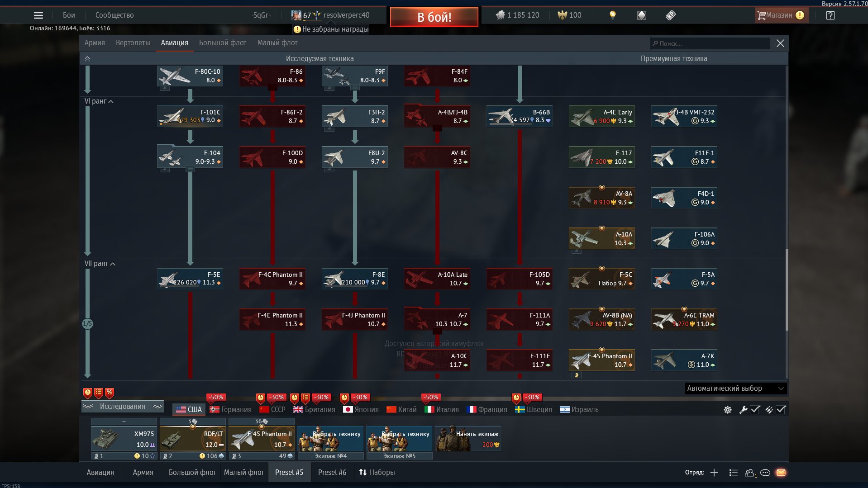This screenshot has width=868, height=488.
Task: Click the ticket icon in top bar
Action: pyautogui.click(x=671, y=15)
